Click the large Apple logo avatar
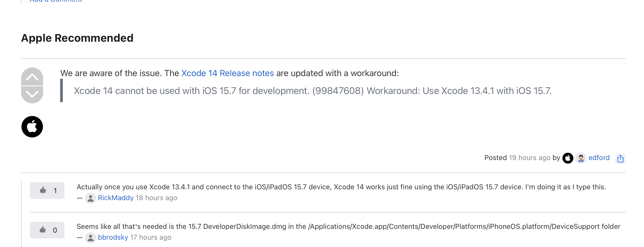The image size is (644, 247). click(x=32, y=127)
